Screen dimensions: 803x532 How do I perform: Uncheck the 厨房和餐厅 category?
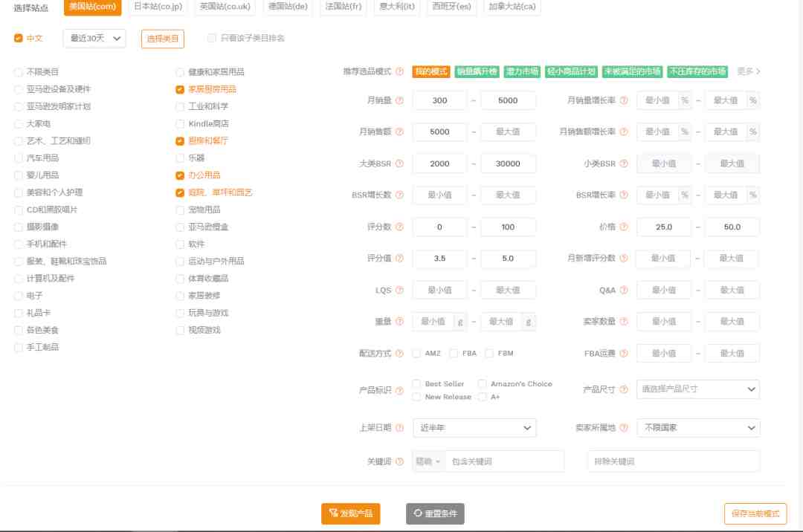(180, 140)
